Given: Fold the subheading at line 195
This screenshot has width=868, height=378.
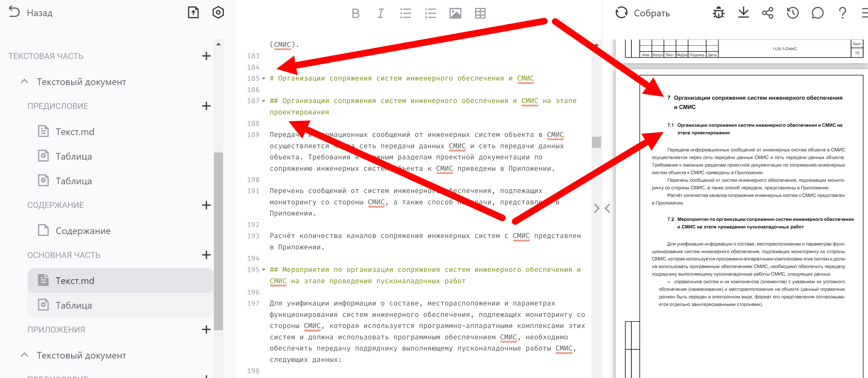Looking at the screenshot, I should (x=264, y=270).
